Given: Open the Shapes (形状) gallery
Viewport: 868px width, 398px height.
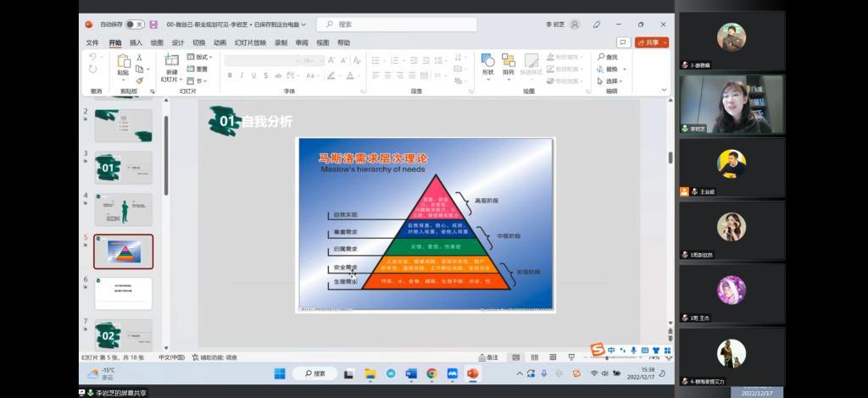Looking at the screenshot, I should (487, 64).
